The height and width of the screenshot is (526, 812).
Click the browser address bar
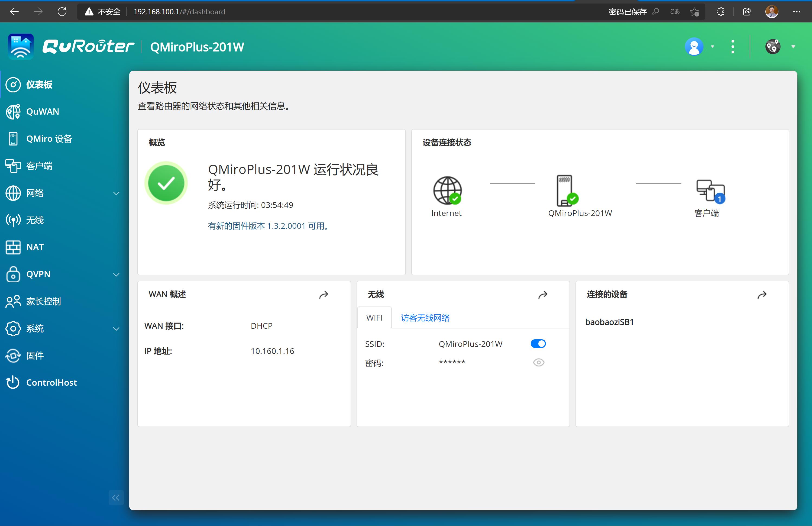pos(179,11)
